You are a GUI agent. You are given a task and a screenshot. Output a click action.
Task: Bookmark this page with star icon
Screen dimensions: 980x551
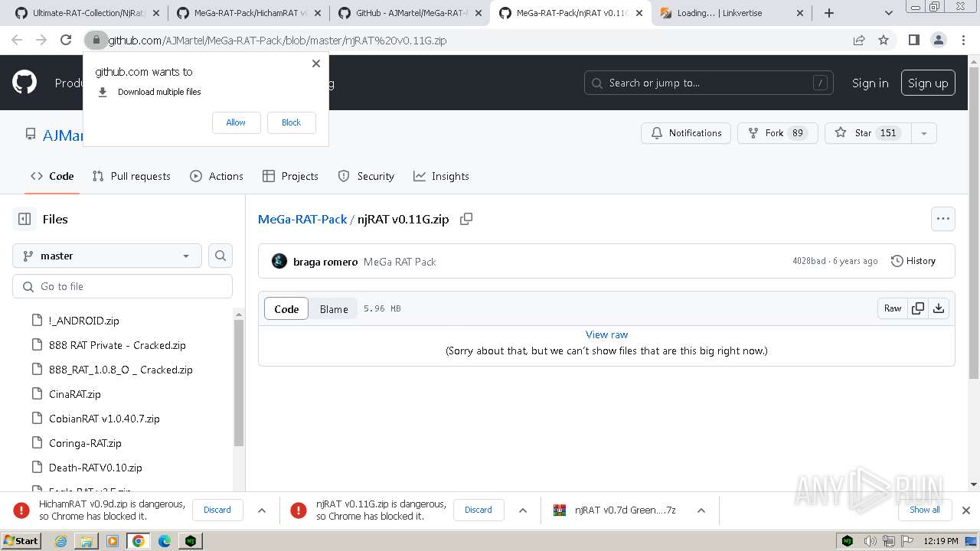pos(884,41)
